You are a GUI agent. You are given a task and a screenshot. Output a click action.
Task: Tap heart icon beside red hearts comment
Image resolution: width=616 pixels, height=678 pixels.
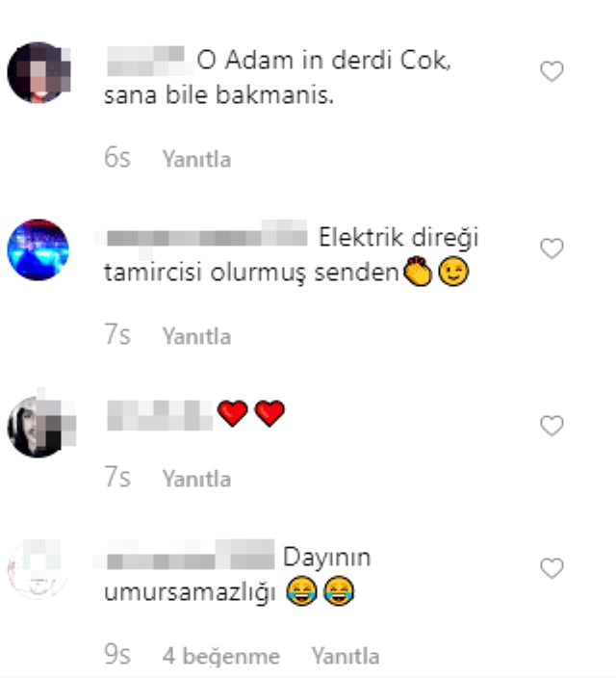pyautogui.click(x=552, y=426)
